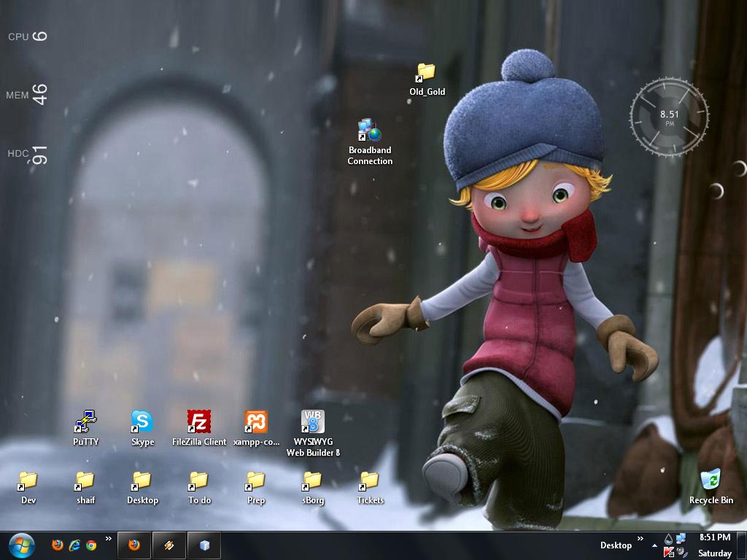The image size is (747, 560).
Task: Click the XAMPP control panel shortcut
Action: (256, 422)
